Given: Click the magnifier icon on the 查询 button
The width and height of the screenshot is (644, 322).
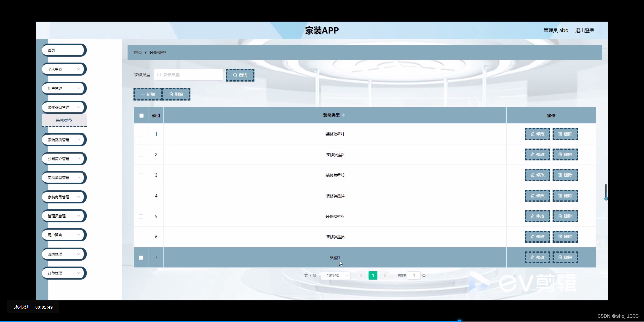Looking at the screenshot, I should 235,75.
